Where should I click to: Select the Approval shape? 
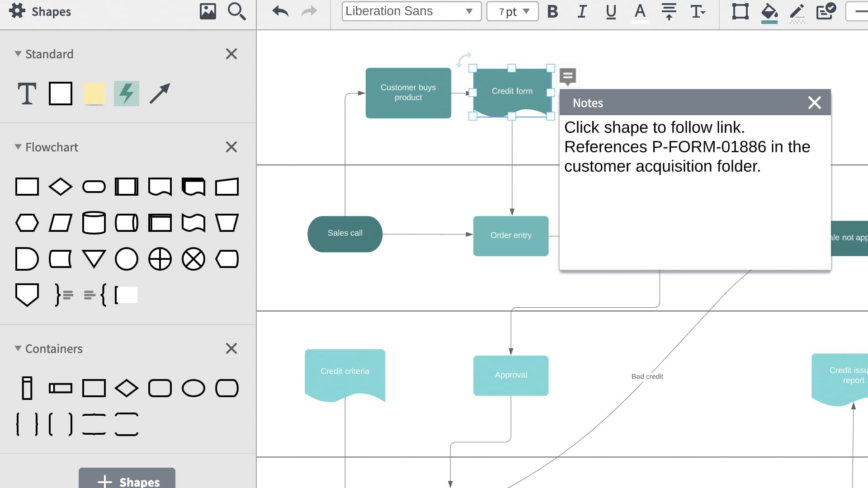511,375
